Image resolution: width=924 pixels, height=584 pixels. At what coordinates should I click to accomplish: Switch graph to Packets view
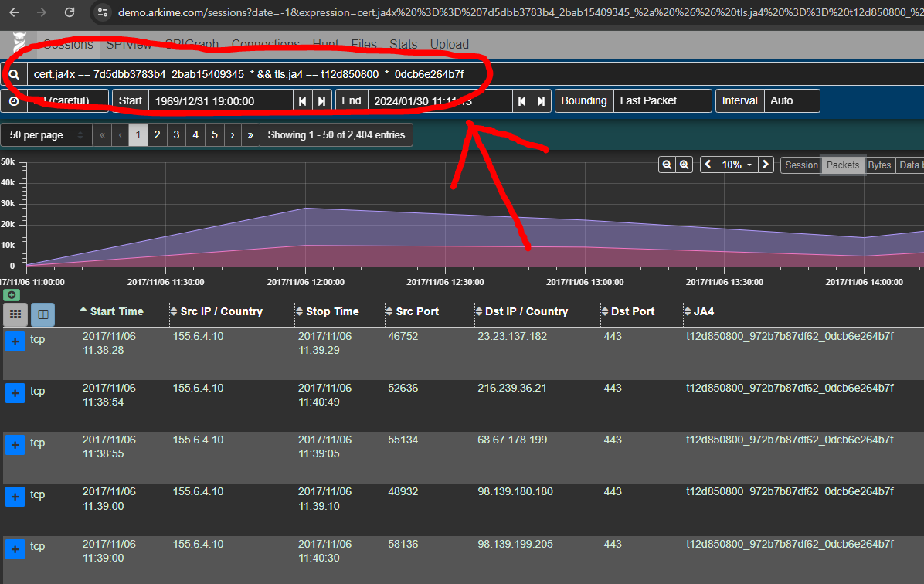843,165
